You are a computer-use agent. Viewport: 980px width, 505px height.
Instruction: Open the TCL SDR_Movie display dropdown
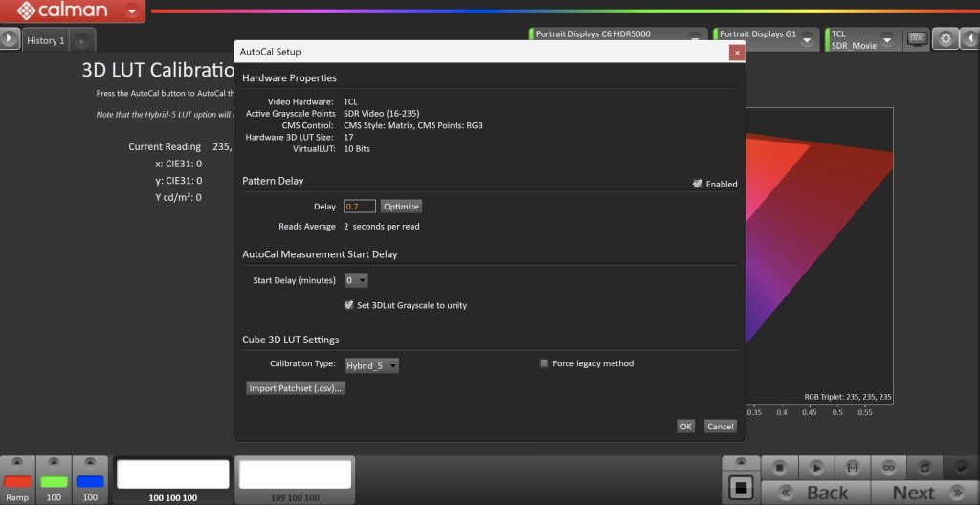(x=887, y=39)
